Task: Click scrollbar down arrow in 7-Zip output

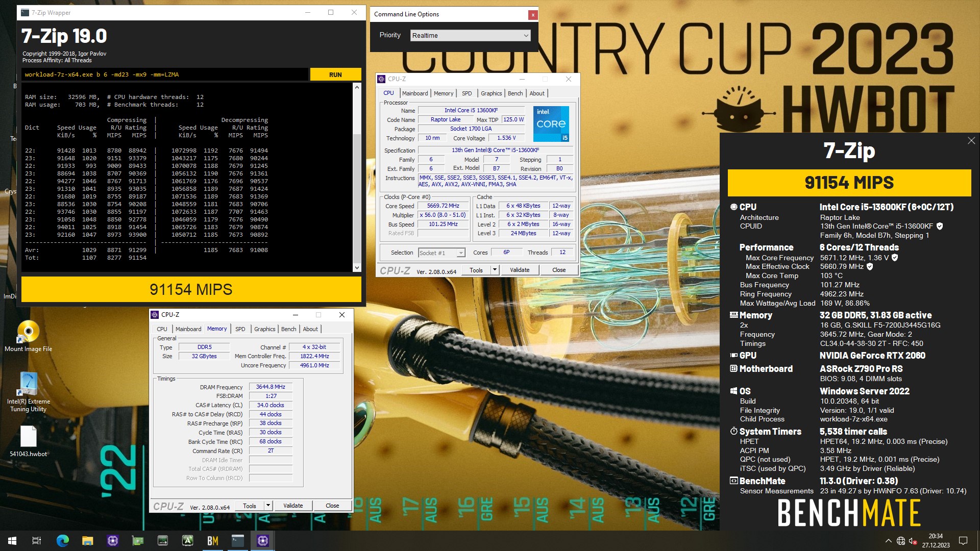Action: (x=357, y=268)
